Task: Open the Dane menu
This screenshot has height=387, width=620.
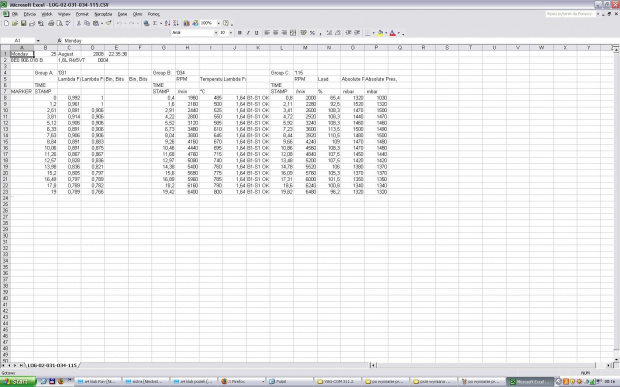Action: click(x=123, y=14)
